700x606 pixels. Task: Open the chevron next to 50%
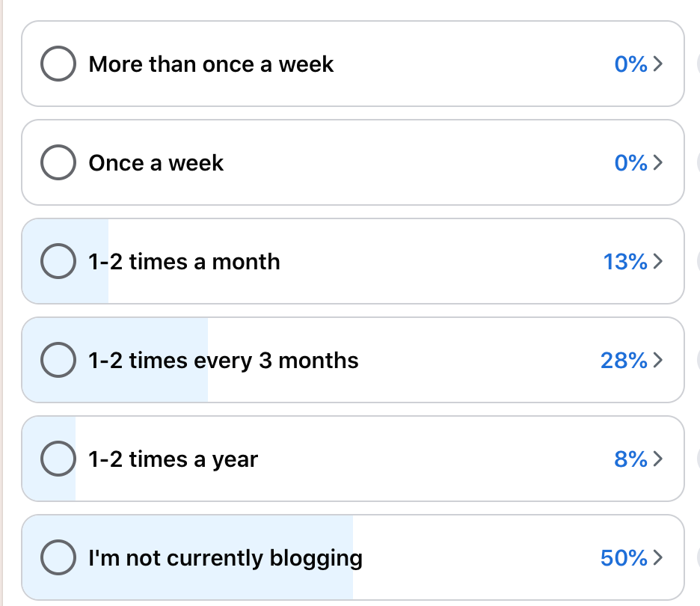[658, 558]
